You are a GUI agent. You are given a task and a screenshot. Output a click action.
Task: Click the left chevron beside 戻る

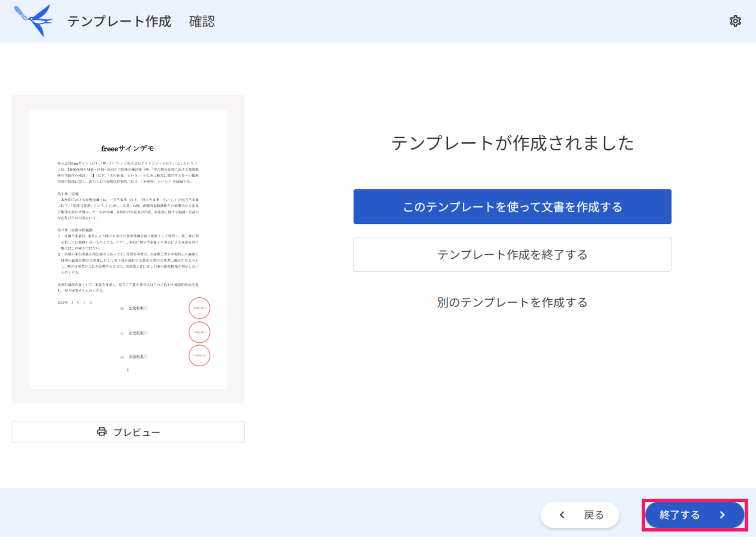click(x=562, y=515)
